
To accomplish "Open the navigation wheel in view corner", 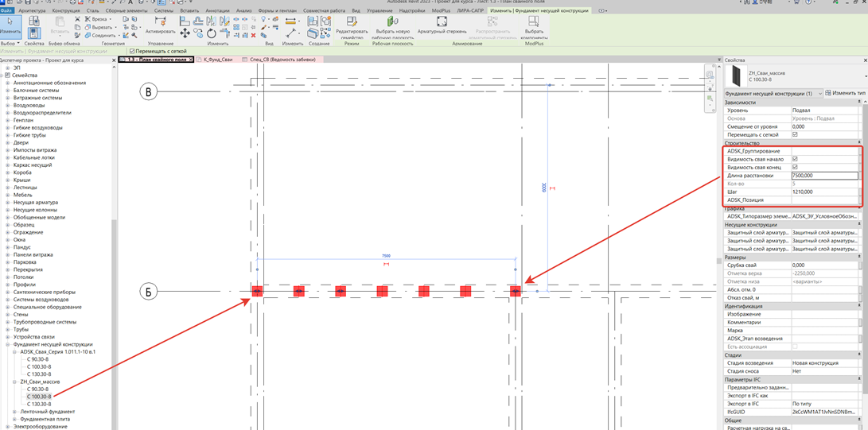I will (x=710, y=76).
